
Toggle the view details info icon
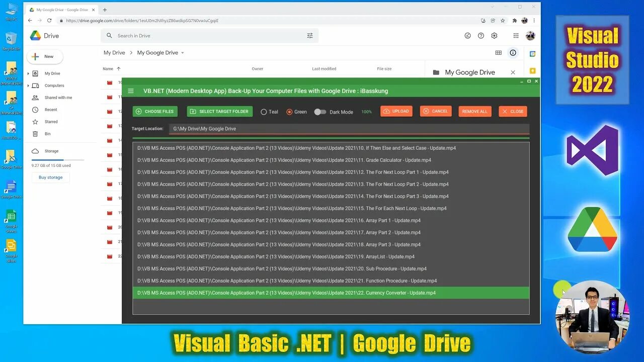[x=513, y=53]
